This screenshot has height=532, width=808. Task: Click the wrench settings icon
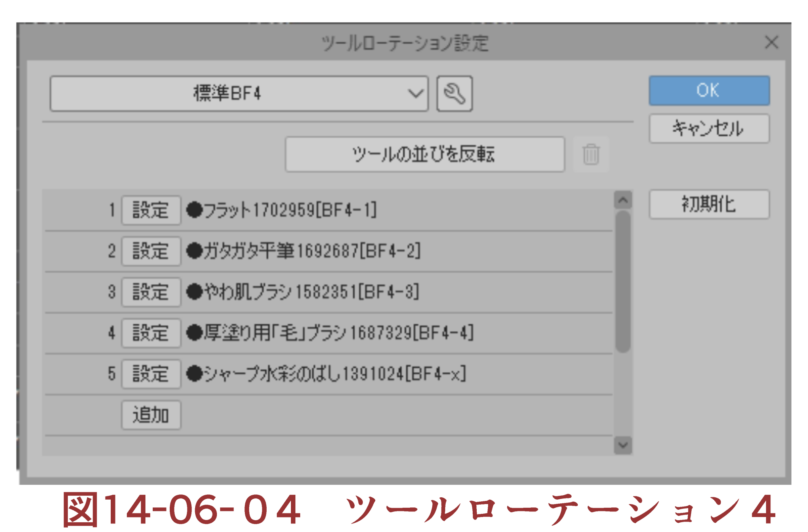(x=455, y=94)
